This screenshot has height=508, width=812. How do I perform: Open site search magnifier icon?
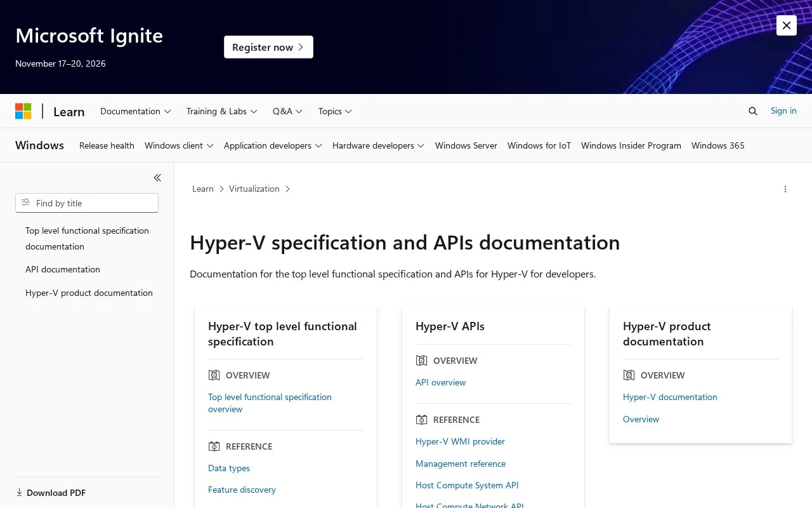coord(753,111)
